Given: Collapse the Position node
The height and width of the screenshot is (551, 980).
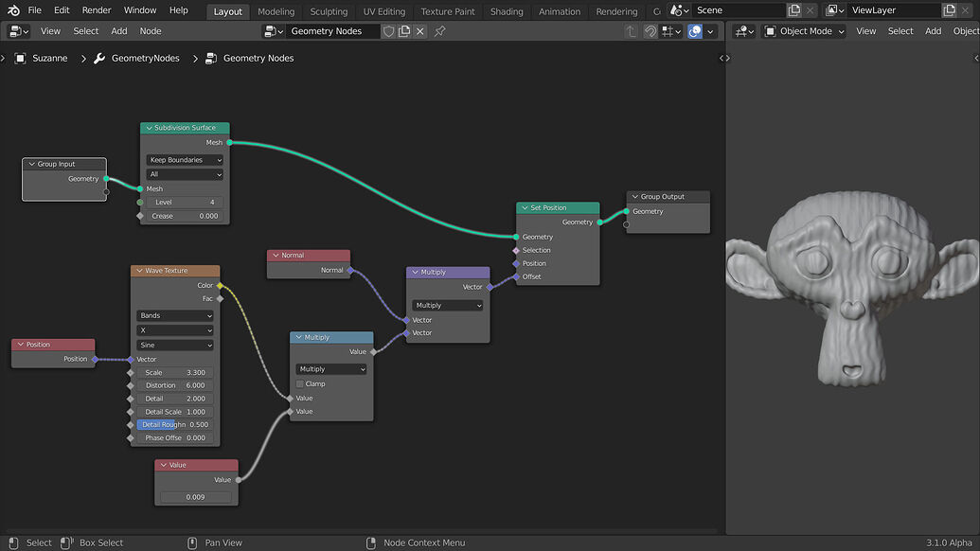Looking at the screenshot, I should tap(21, 345).
